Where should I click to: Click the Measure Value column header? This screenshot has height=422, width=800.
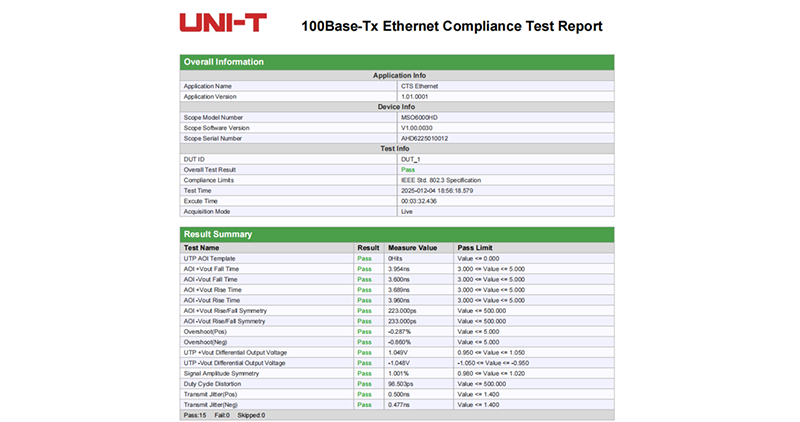point(413,247)
